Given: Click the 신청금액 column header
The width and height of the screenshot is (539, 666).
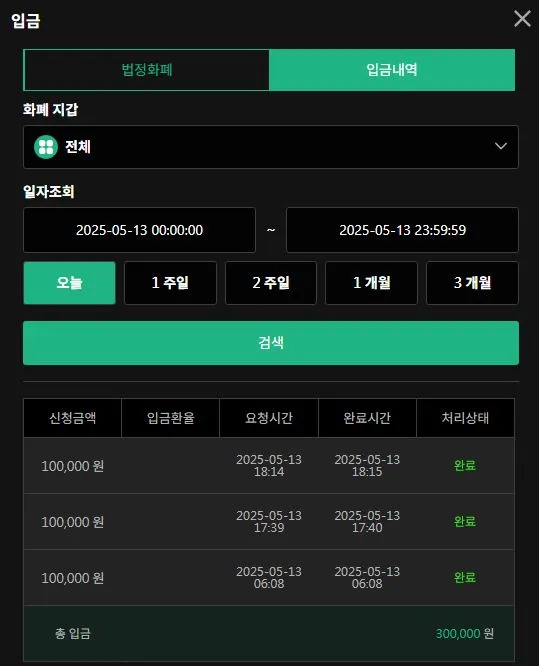Looking at the screenshot, I should 73,418.
